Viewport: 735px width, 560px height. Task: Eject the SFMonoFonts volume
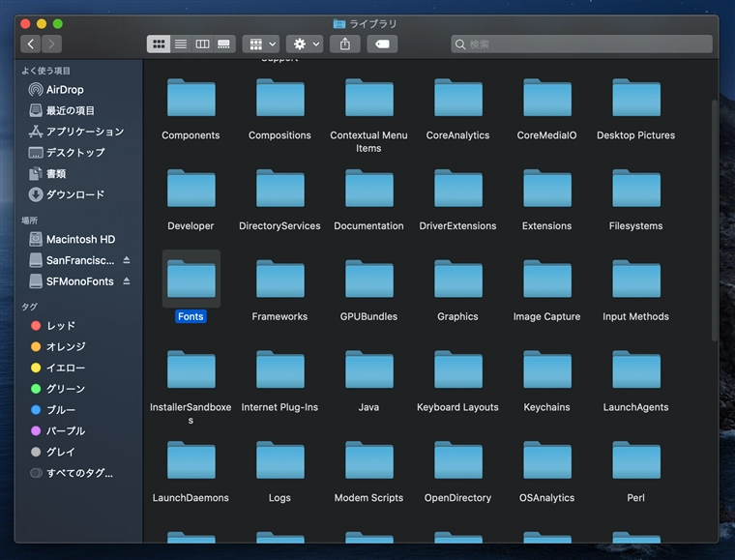click(127, 281)
